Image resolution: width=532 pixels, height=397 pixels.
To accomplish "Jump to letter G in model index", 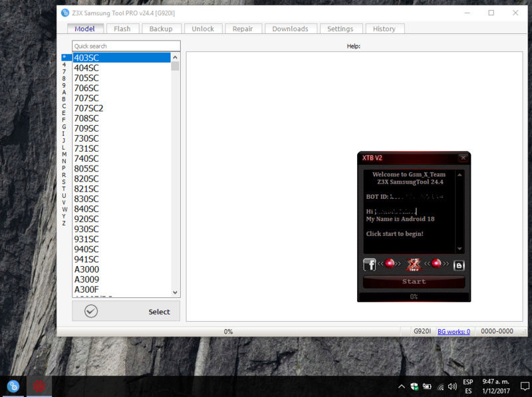I will [64, 127].
